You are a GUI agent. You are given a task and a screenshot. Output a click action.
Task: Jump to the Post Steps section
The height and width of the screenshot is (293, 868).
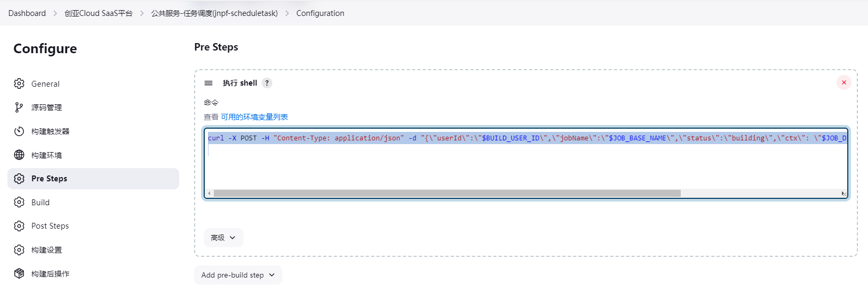click(x=50, y=226)
